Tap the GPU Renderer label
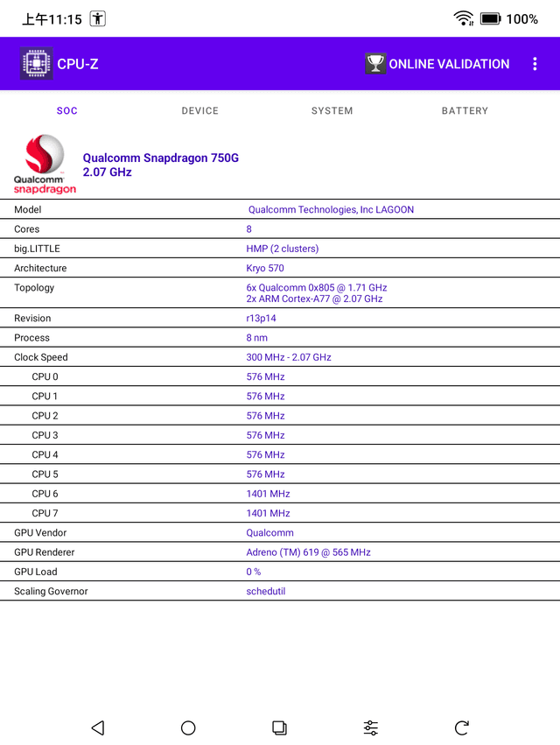The image size is (560, 745). [x=44, y=552]
